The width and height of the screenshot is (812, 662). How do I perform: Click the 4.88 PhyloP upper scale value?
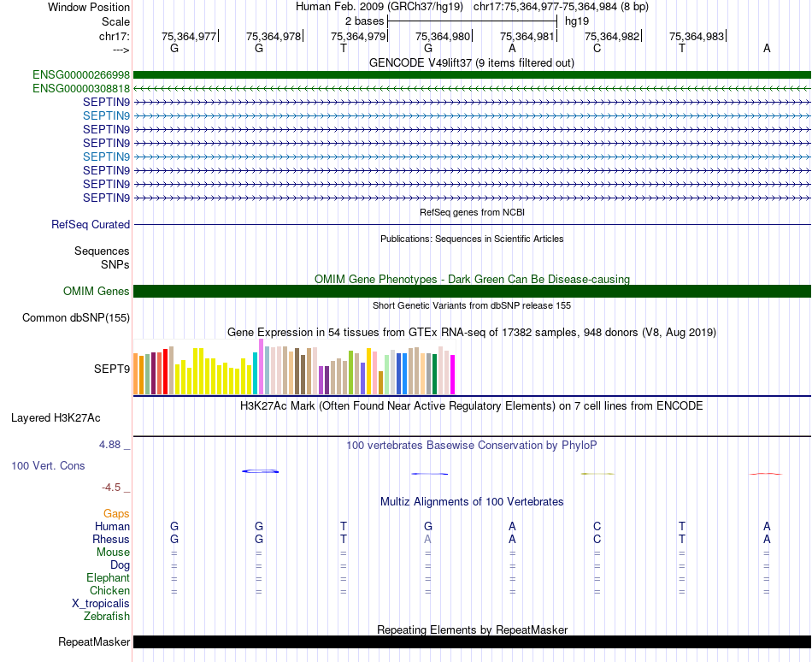pos(109,445)
